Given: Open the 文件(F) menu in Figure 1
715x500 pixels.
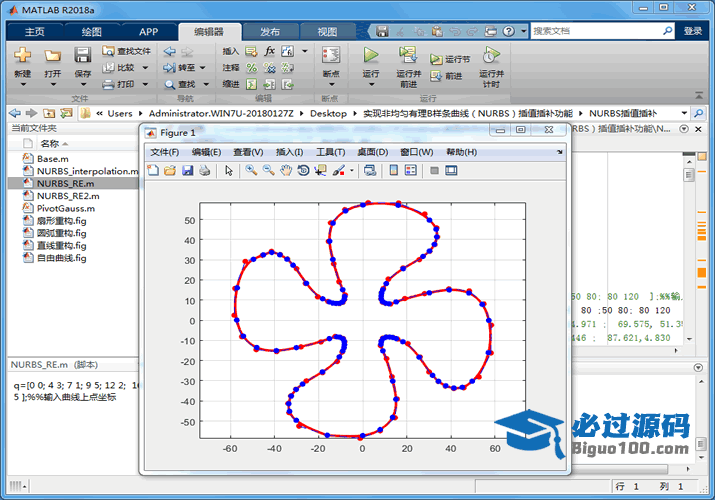Looking at the screenshot, I should click(x=165, y=152).
